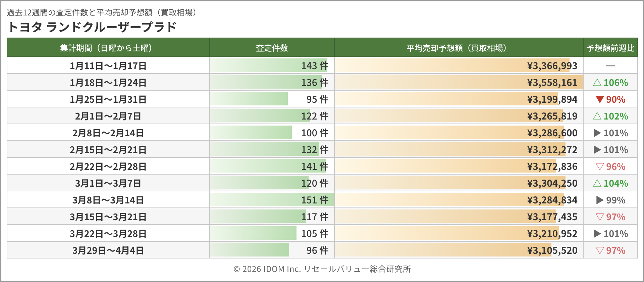Click the solid red down triangle beside 90%
The width and height of the screenshot is (644, 282).
[x=600, y=99]
